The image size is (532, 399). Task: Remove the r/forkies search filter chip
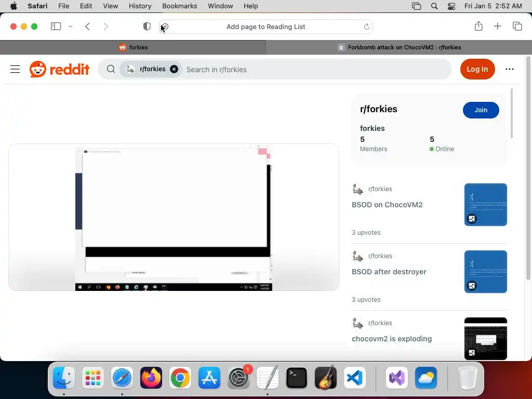pyautogui.click(x=174, y=69)
